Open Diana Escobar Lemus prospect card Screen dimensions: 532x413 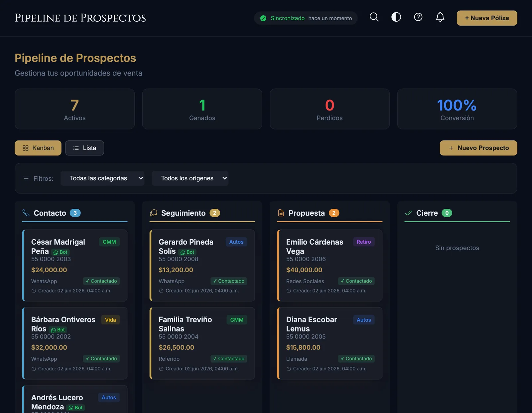pos(330,343)
